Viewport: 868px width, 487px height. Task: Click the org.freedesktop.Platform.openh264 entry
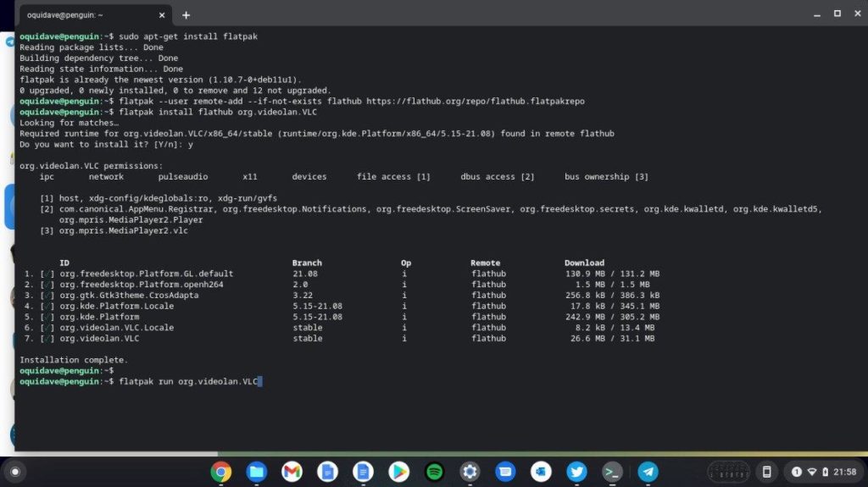[x=142, y=285]
